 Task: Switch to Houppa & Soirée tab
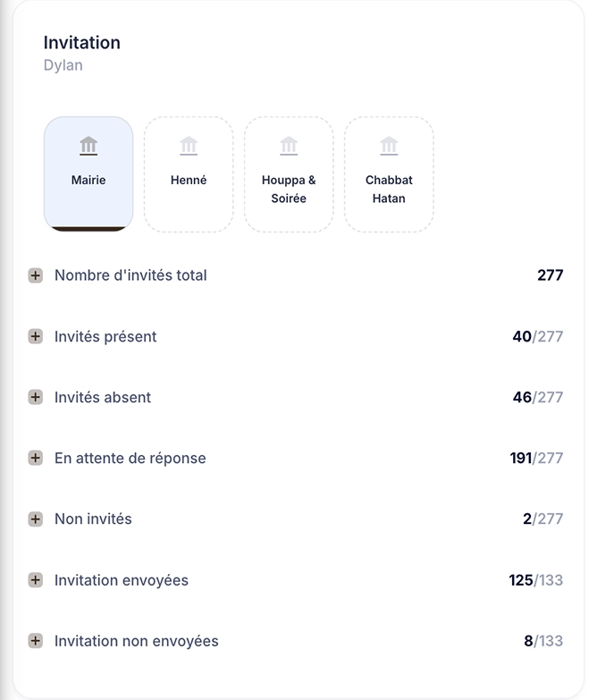(x=289, y=174)
